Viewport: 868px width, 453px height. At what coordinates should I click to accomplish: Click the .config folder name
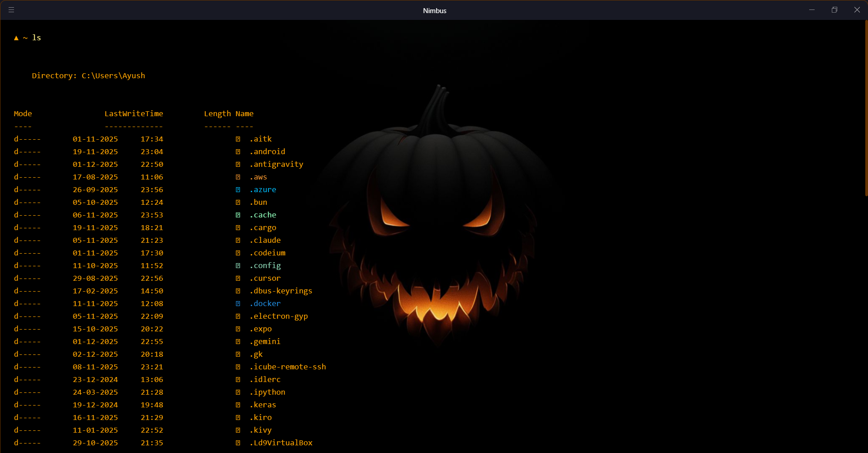(x=265, y=266)
